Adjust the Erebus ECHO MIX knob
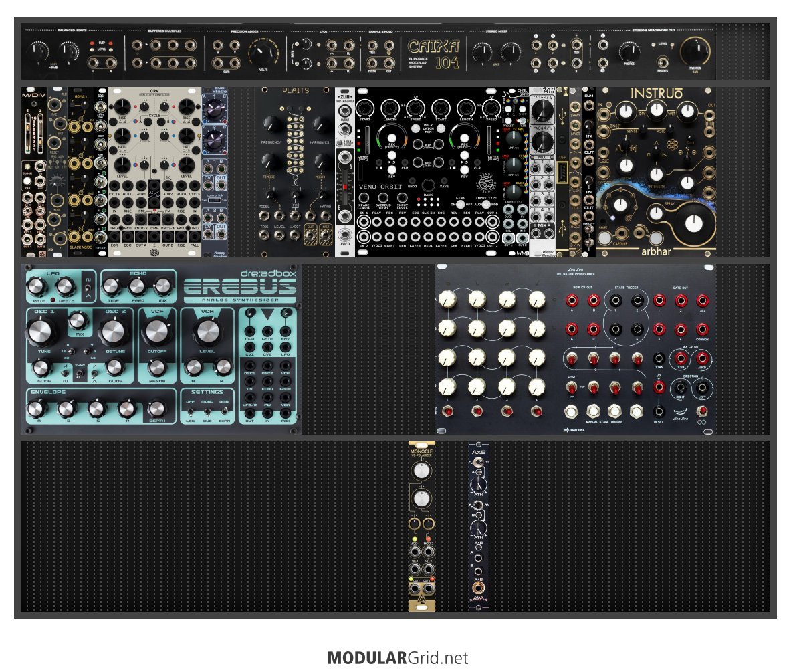This screenshot has height=672, width=797. click(162, 287)
